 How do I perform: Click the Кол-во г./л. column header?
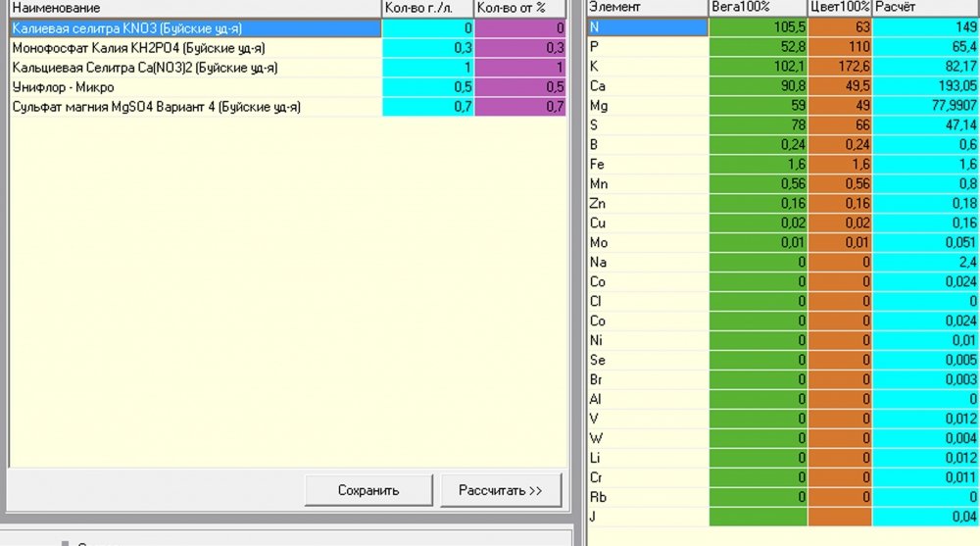click(x=427, y=8)
